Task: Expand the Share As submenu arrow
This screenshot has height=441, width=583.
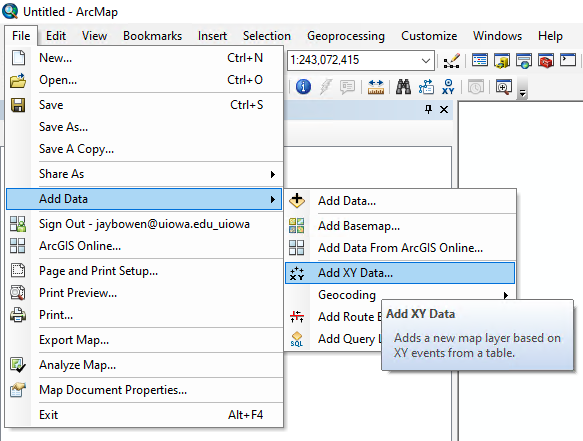Action: (273, 174)
